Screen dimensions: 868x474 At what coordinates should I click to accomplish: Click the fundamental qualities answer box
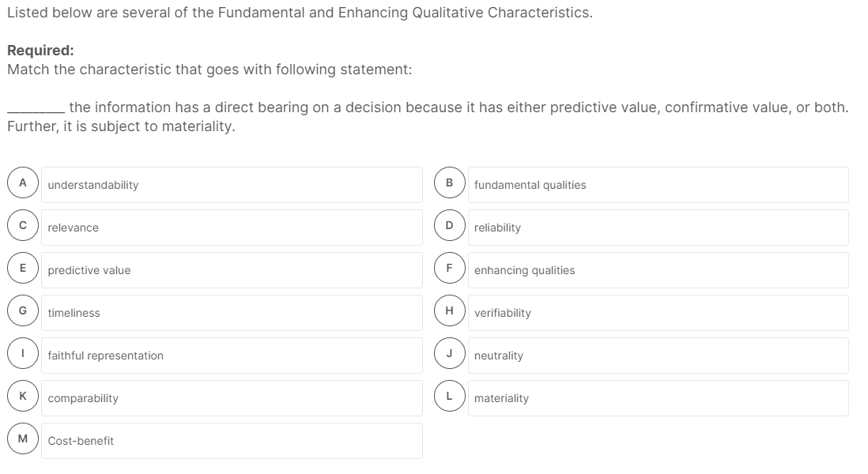coord(659,184)
